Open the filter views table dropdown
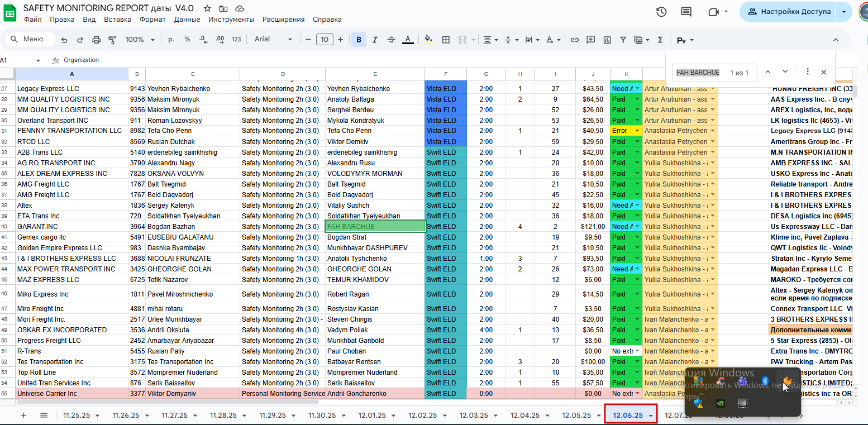Viewport: 868px width, 425px height. point(641,40)
